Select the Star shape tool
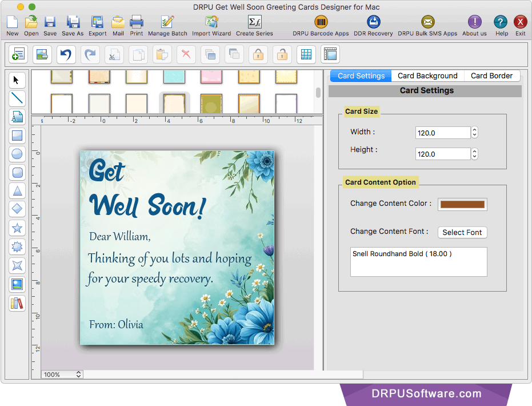The image size is (532, 406). [x=17, y=228]
